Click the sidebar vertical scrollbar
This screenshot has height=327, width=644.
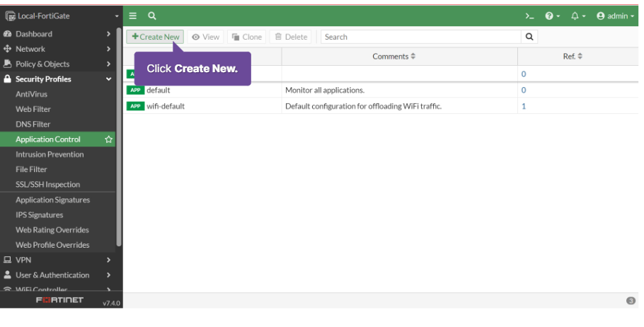119,137
